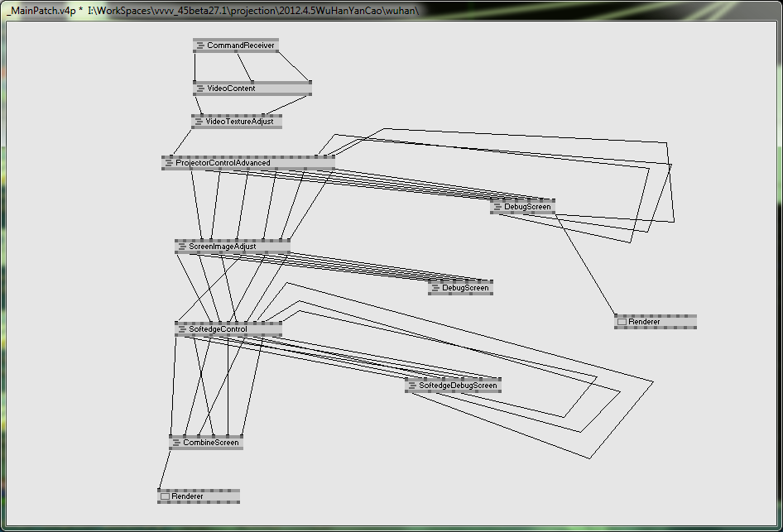Select the lower DebugScreen node

click(x=460, y=288)
